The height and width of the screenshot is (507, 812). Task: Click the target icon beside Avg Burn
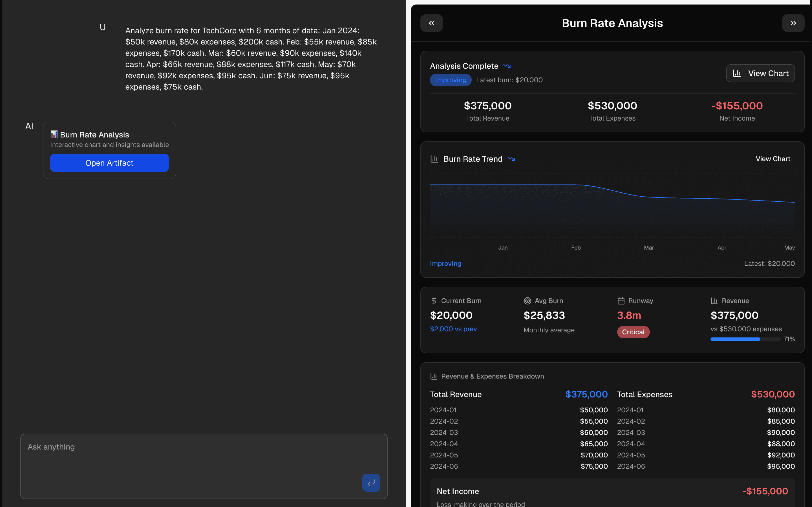528,301
